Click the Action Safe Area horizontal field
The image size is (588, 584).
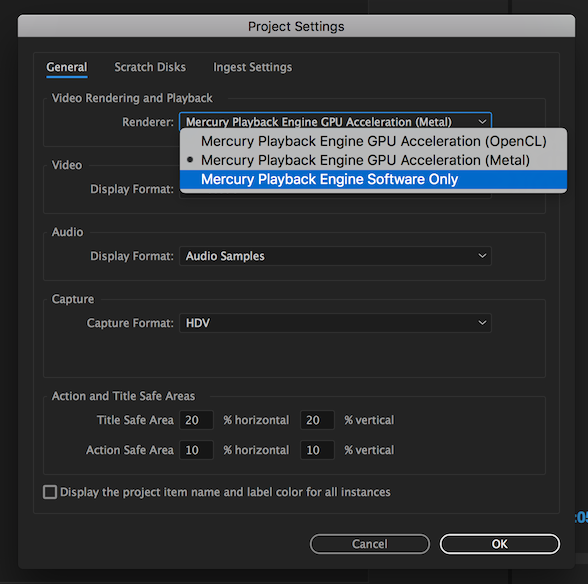[196, 450]
